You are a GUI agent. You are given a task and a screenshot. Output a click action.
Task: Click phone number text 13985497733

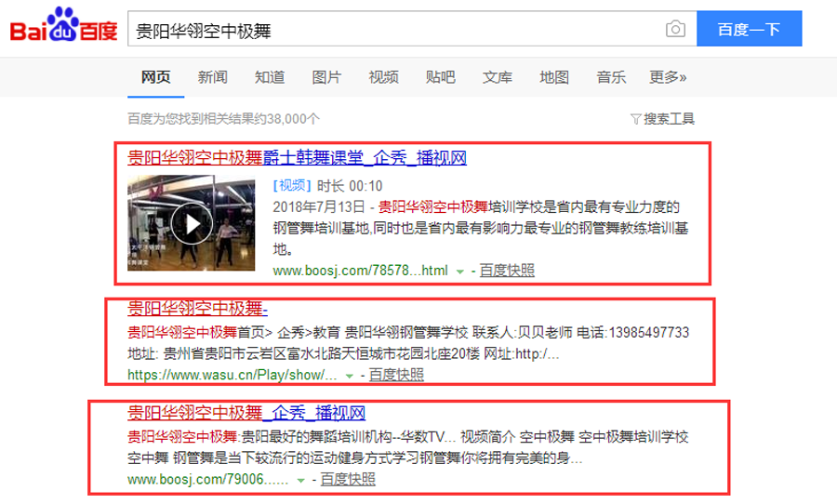pos(648,333)
